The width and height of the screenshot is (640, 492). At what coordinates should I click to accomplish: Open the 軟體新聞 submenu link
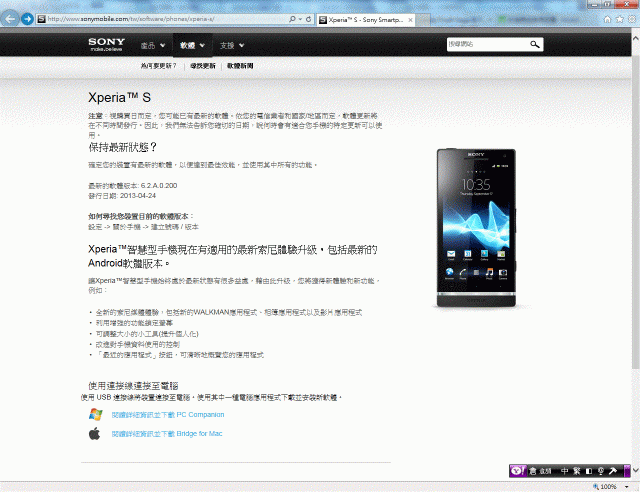click(x=240, y=66)
